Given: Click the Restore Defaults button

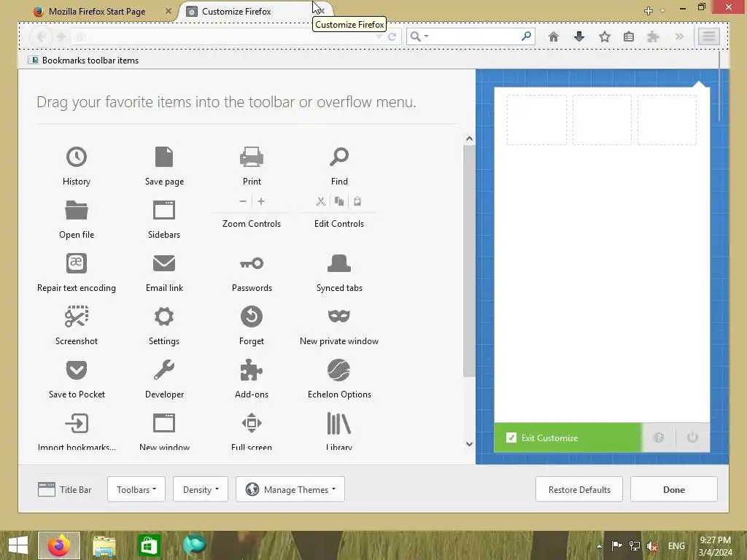Looking at the screenshot, I should 579,489.
